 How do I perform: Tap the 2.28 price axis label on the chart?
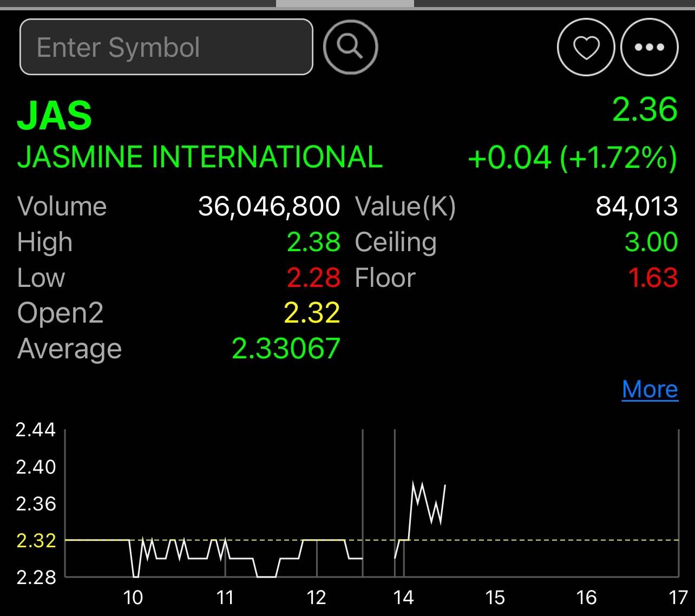(x=36, y=577)
